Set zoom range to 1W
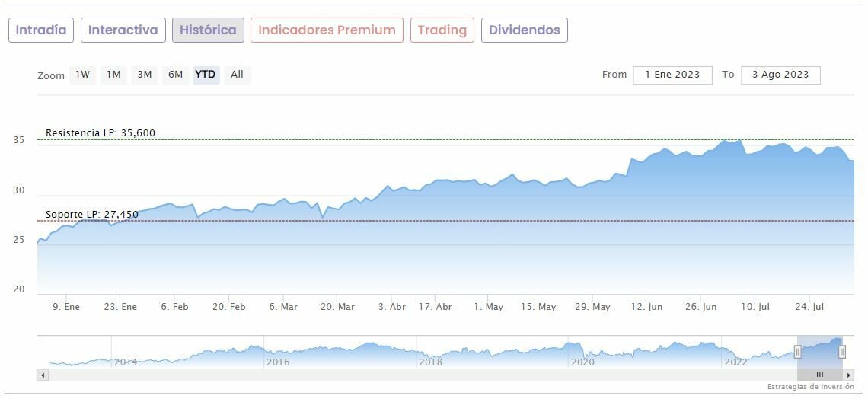This screenshot has width=868, height=399. 83,75
